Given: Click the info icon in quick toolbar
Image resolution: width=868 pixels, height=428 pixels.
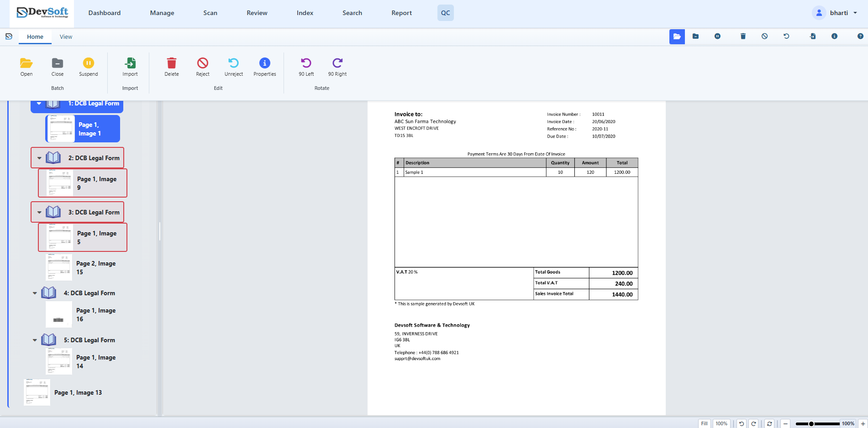Looking at the screenshot, I should tap(834, 37).
